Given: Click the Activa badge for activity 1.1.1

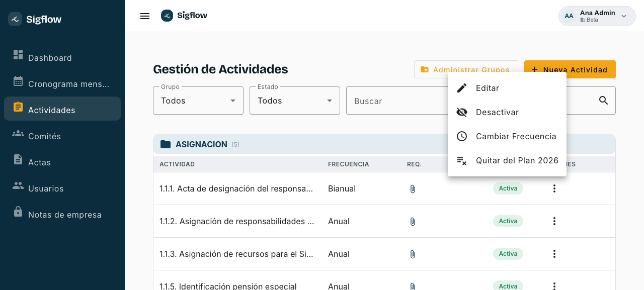Looking at the screenshot, I should click(x=508, y=188).
